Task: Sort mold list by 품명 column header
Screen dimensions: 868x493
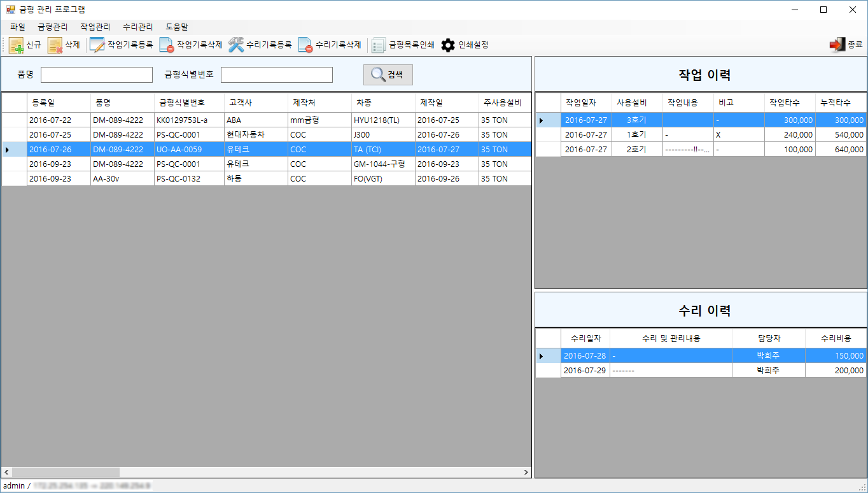Action: (x=122, y=103)
